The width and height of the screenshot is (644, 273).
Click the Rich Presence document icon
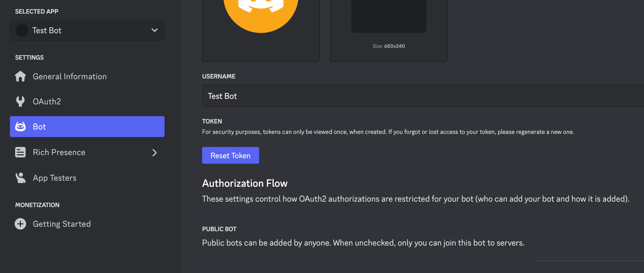pyautogui.click(x=20, y=152)
